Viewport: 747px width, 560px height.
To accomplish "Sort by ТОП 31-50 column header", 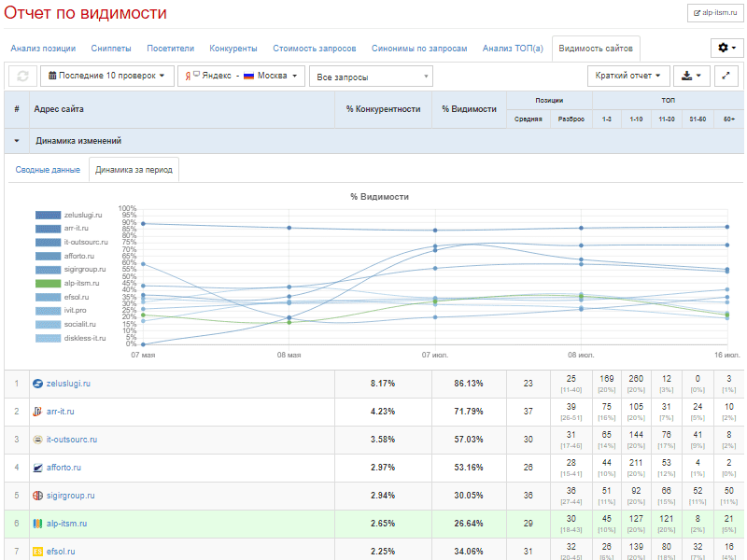I will [698, 119].
